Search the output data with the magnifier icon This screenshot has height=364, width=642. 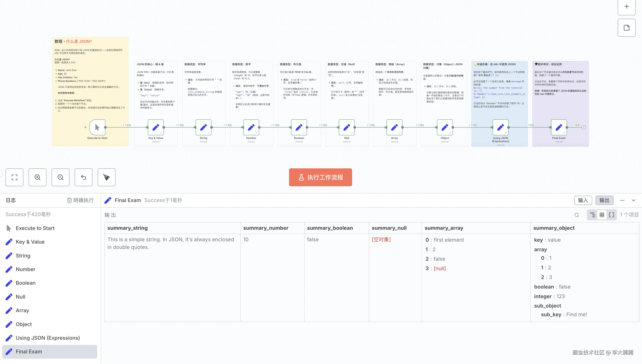(577, 215)
